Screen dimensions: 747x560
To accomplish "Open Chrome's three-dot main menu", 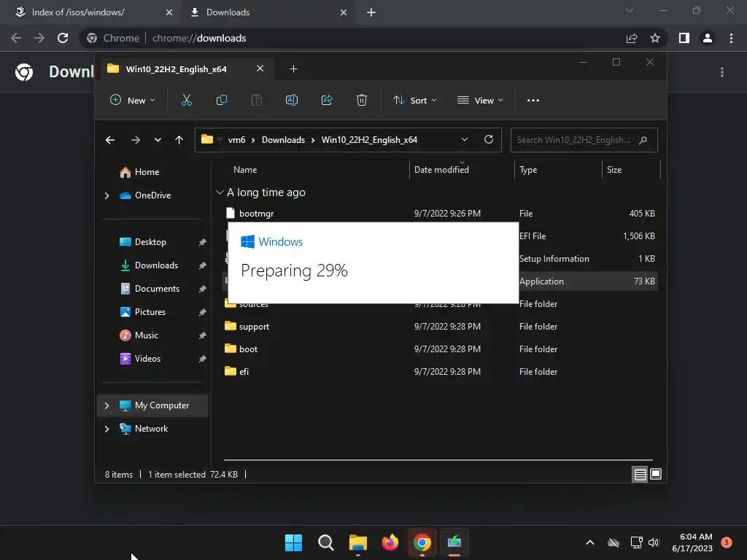I will [x=731, y=38].
